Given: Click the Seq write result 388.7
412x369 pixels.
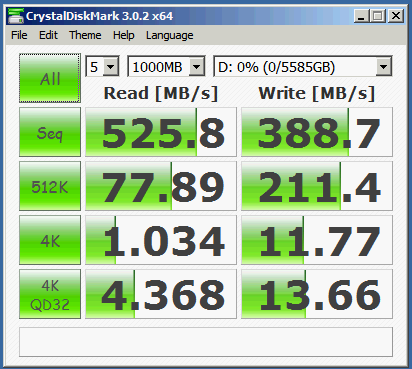Looking at the screenshot, I should pyautogui.click(x=317, y=132).
